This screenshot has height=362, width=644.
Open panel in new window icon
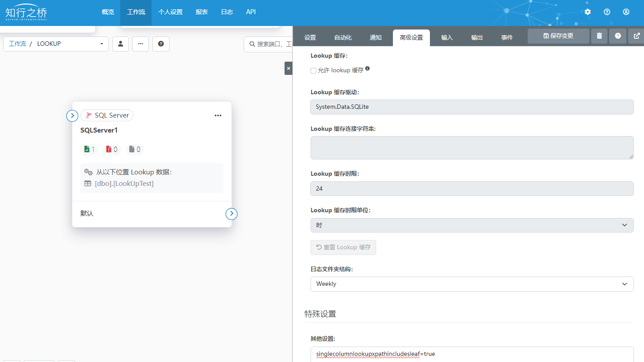637,36
